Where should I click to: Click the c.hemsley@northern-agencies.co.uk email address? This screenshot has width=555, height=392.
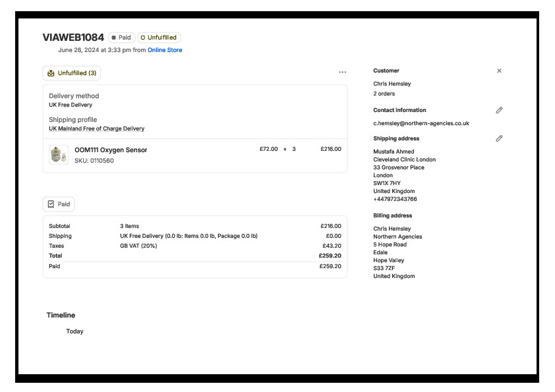point(421,123)
